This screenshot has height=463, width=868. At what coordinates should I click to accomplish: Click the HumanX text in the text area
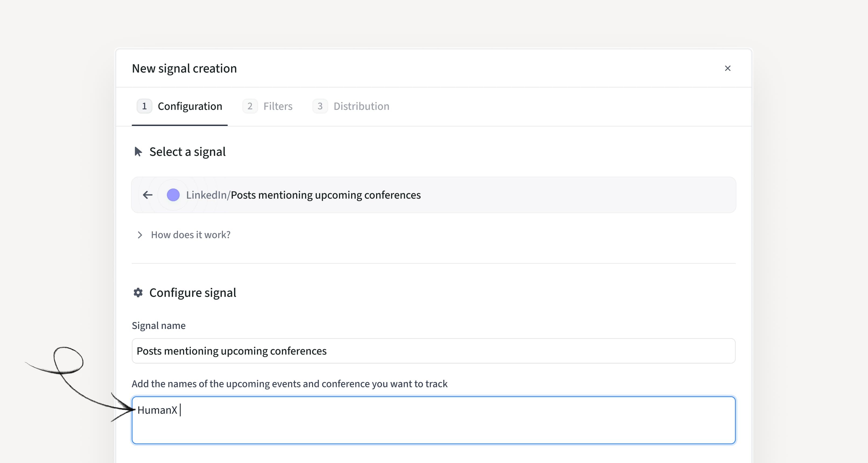tap(157, 410)
